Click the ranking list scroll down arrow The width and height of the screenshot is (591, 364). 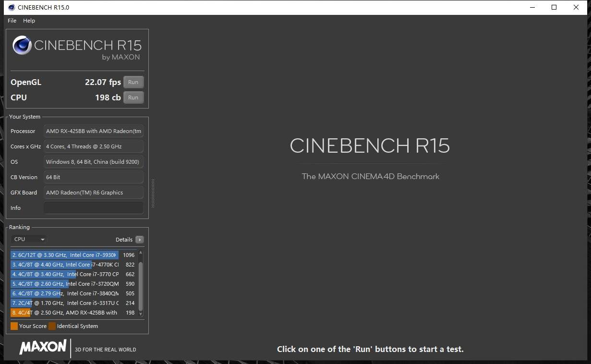point(141,314)
